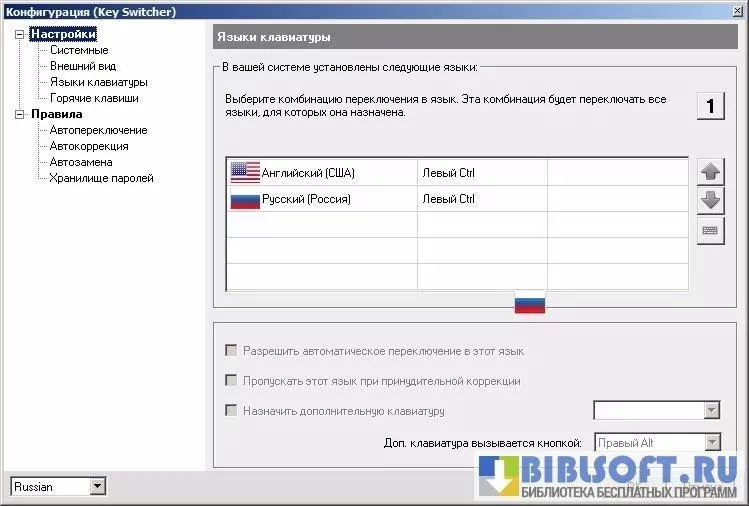This screenshot has width=749, height=506.
Task: Open the additional keyboard layout dropdown
Action: (x=711, y=411)
